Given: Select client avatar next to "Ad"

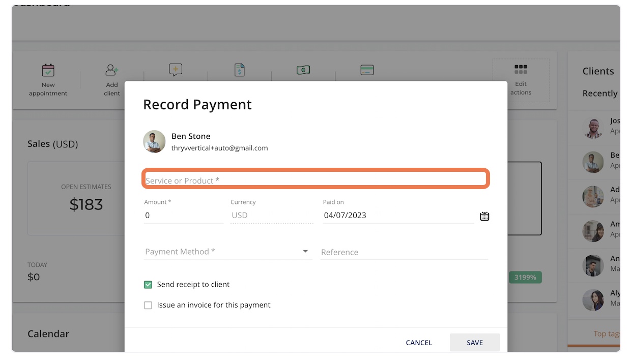Looking at the screenshot, I should click(x=593, y=196).
